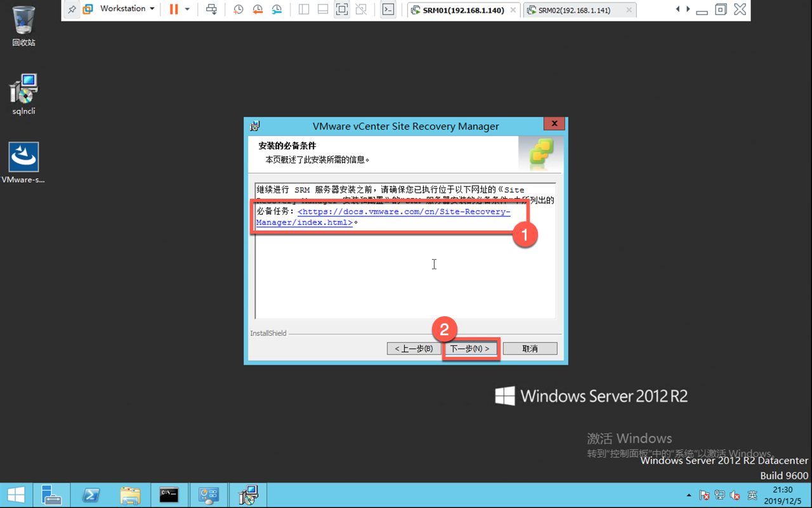The width and height of the screenshot is (812, 508).
Task: Switch to SRM01(192.168.1.140) tab
Action: tap(463, 10)
